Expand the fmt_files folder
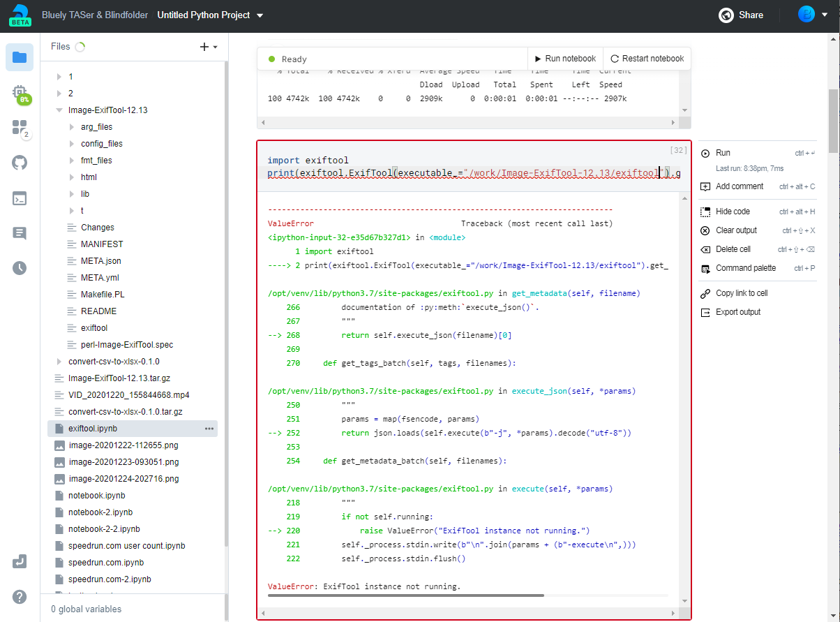Viewport: 840px width, 622px height. click(x=72, y=160)
